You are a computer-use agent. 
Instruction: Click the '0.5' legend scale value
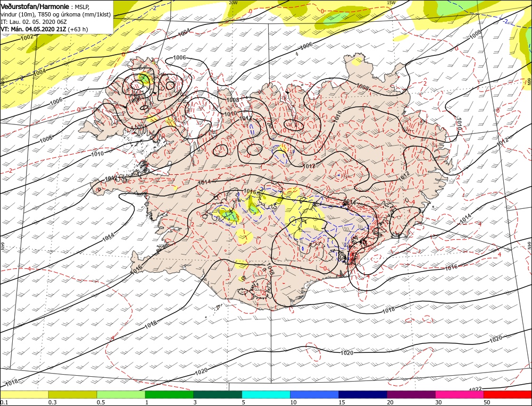[101, 402]
